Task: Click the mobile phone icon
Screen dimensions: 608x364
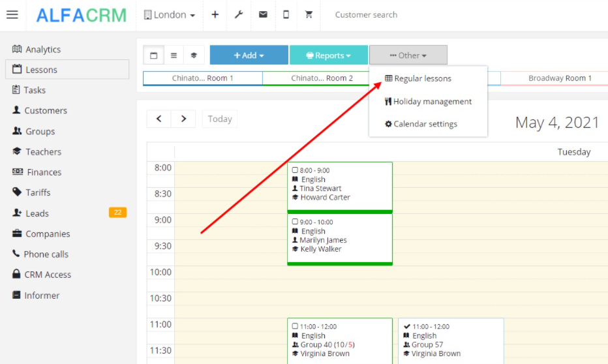Action: (x=286, y=15)
